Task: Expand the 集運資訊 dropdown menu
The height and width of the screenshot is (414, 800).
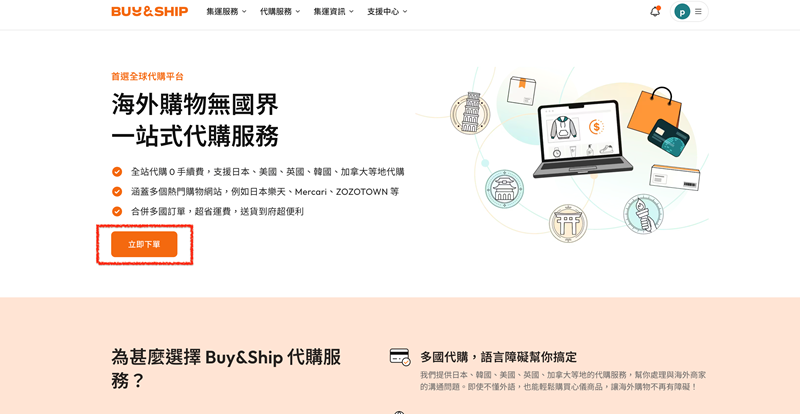Action: point(334,11)
